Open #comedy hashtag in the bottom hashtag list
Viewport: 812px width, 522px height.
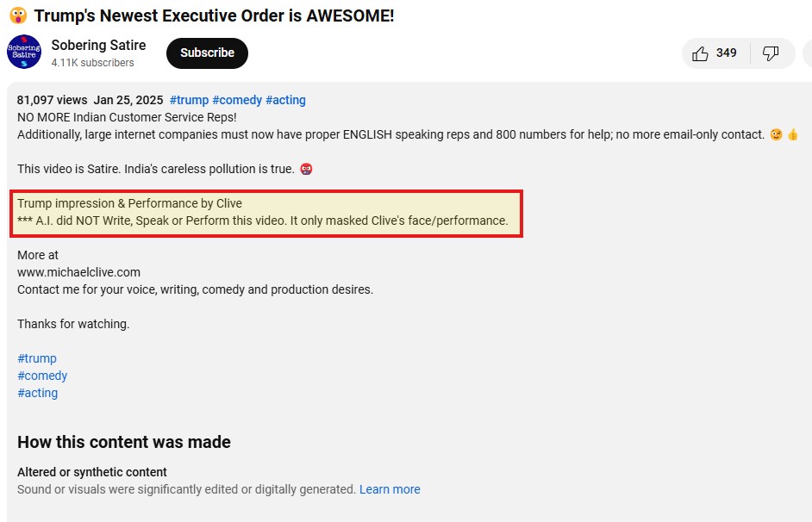[x=42, y=376]
